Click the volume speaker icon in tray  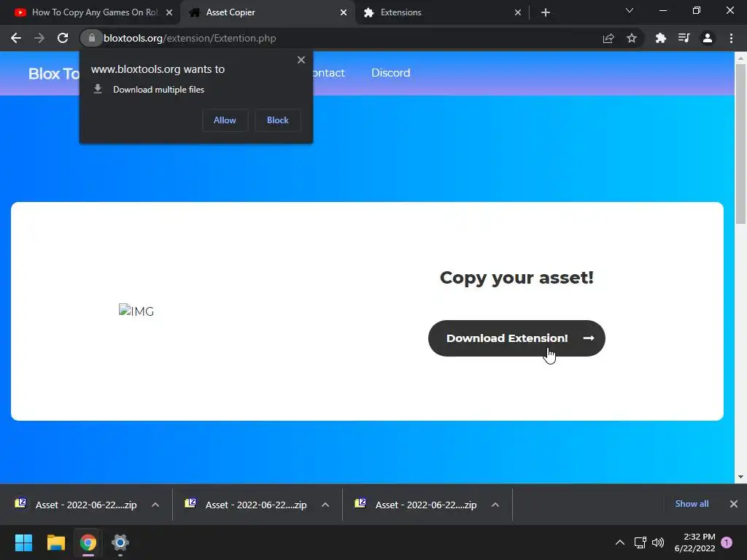coord(658,542)
